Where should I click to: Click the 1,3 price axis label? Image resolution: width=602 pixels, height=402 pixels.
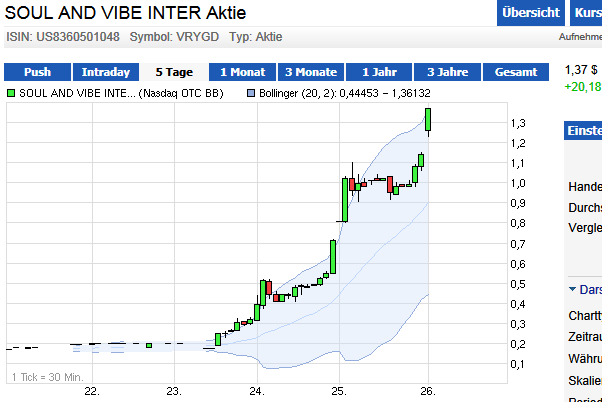point(518,123)
